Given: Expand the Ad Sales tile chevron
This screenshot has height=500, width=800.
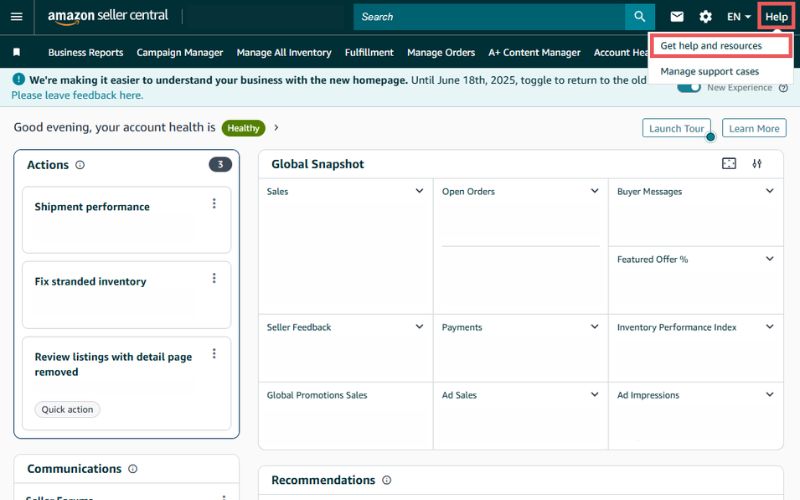Looking at the screenshot, I should pos(594,394).
